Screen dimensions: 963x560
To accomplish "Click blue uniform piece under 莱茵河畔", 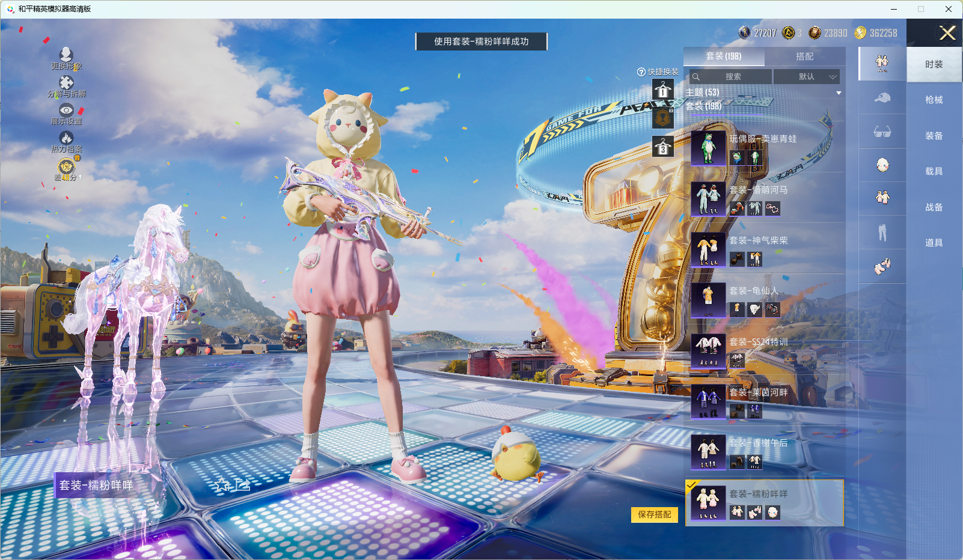I will click(x=755, y=411).
